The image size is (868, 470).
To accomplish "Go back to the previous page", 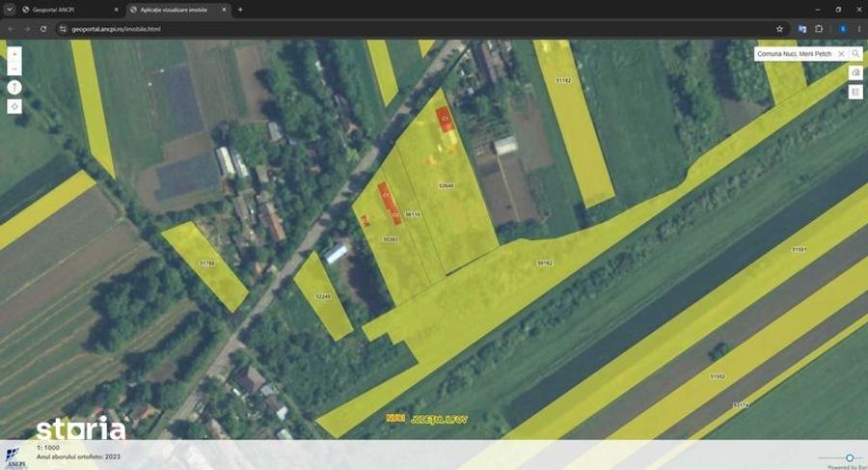I will [11, 29].
